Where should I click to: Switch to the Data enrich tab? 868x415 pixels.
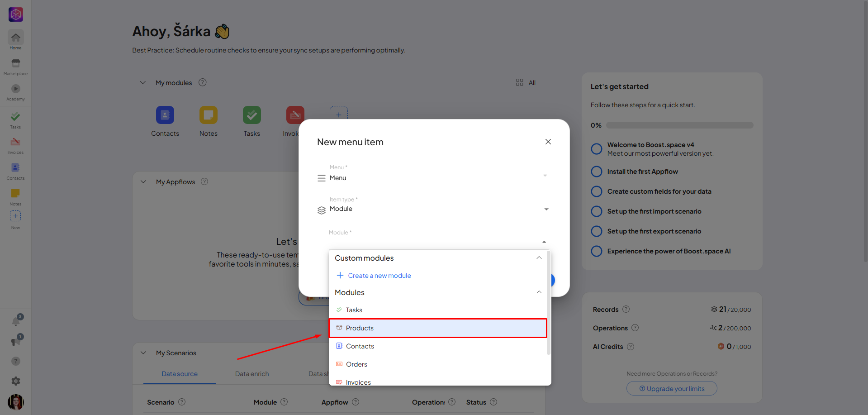pos(252,374)
